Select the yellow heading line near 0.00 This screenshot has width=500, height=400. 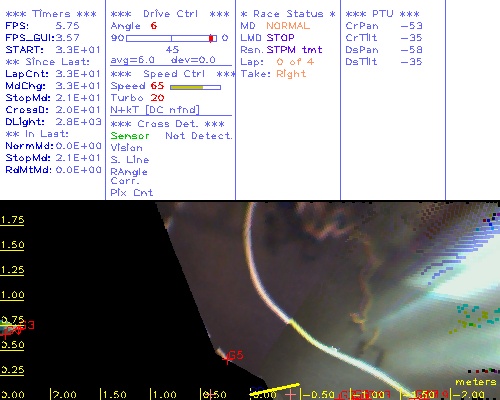pos(274,390)
